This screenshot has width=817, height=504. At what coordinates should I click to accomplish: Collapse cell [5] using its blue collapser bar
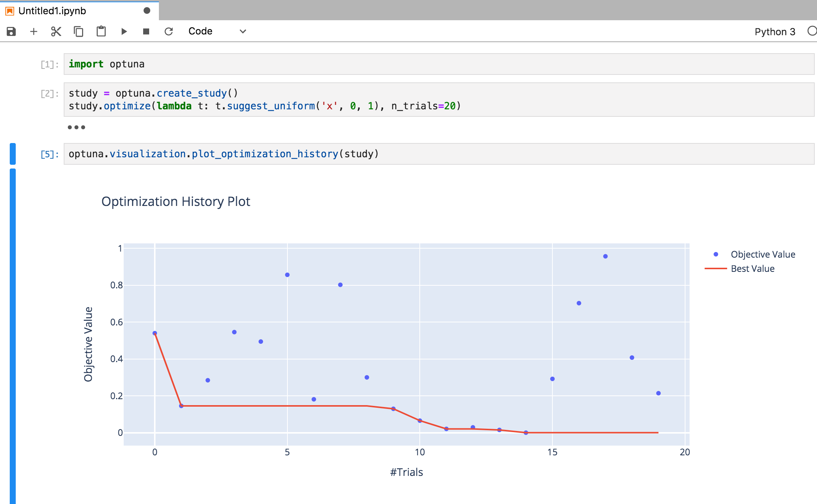pyautogui.click(x=13, y=154)
